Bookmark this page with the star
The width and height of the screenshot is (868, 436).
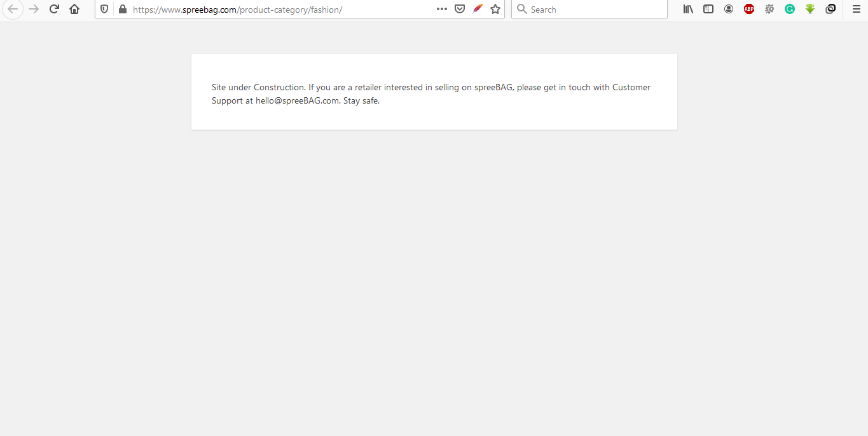pyautogui.click(x=495, y=9)
